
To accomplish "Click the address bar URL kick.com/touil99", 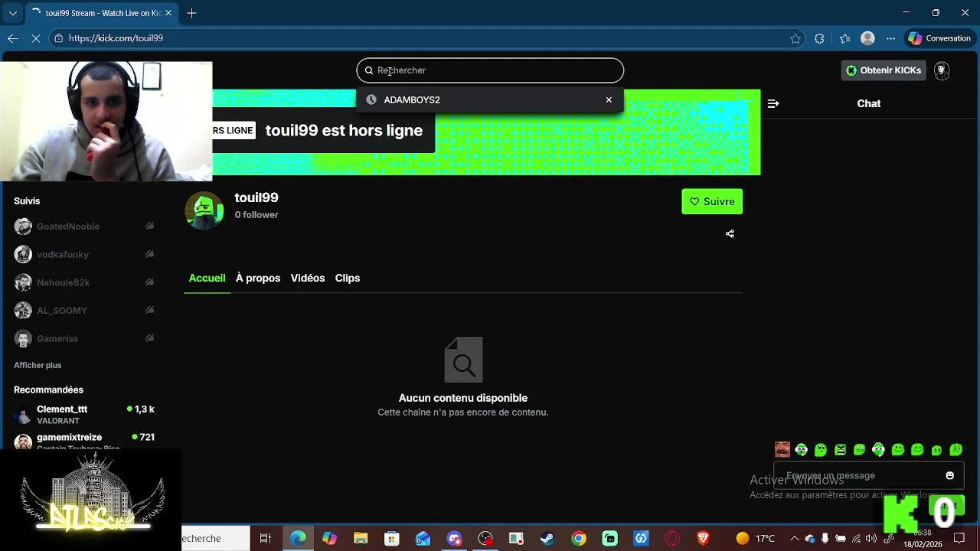I will 116,38.
